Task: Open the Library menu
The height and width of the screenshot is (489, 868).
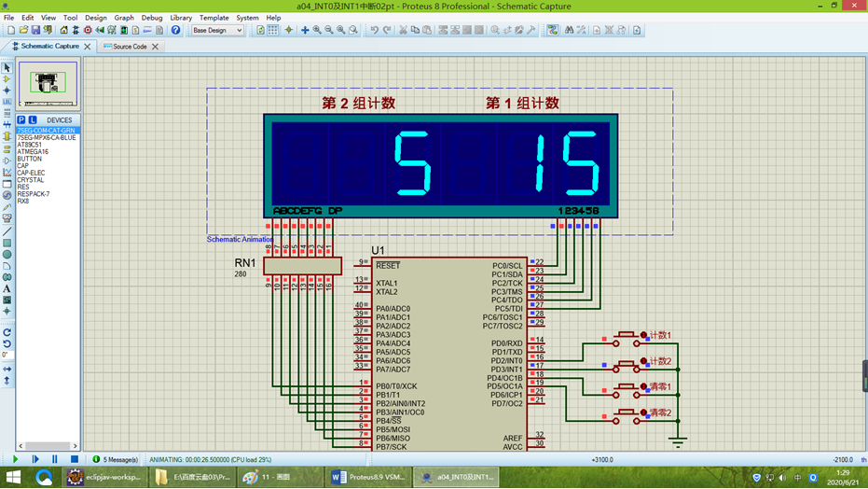Action: point(181,18)
